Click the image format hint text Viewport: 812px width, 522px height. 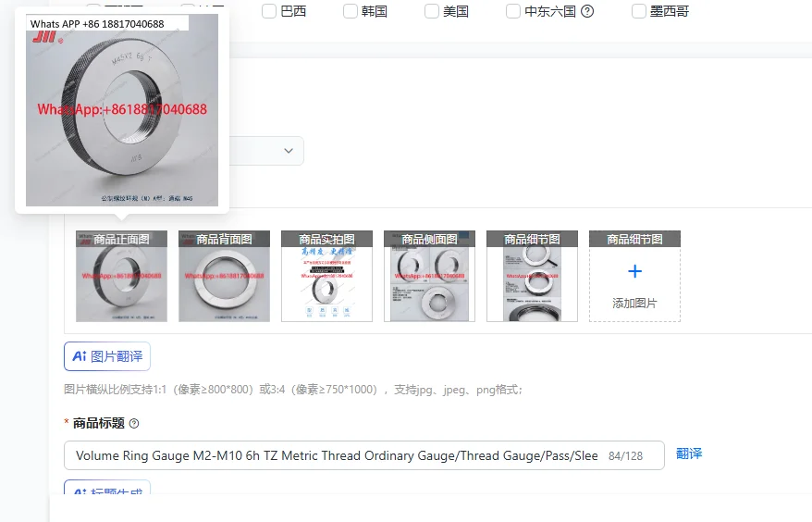click(293, 390)
